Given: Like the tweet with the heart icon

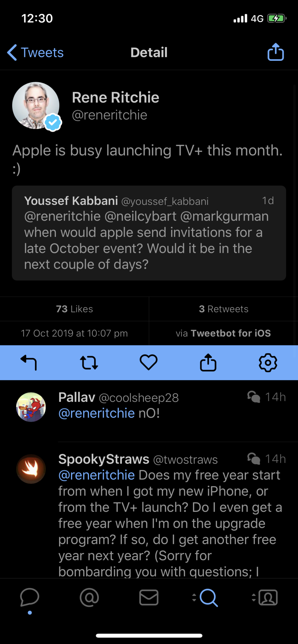Looking at the screenshot, I should [149, 363].
